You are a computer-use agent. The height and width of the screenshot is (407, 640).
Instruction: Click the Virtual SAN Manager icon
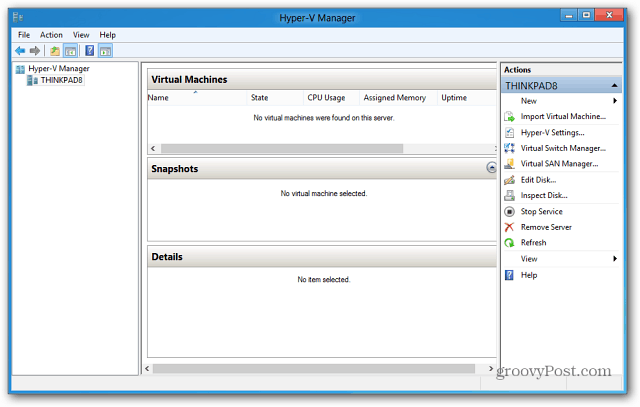coord(509,164)
